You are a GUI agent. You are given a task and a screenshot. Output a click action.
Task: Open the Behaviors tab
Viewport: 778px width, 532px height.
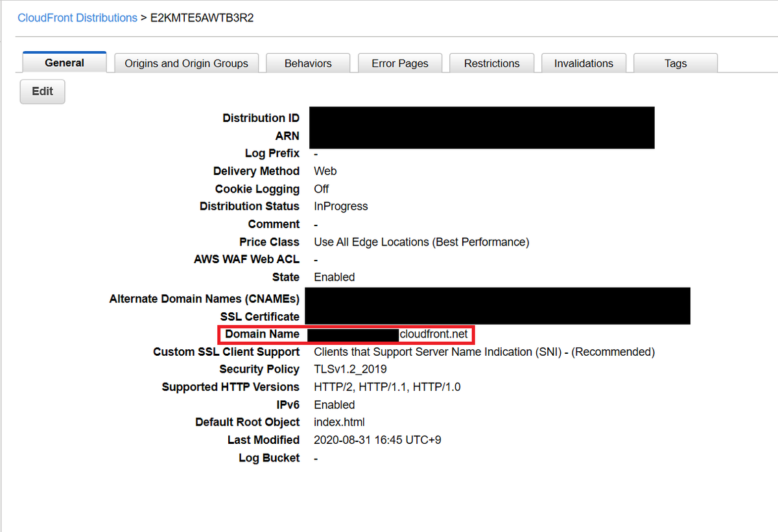tap(308, 63)
